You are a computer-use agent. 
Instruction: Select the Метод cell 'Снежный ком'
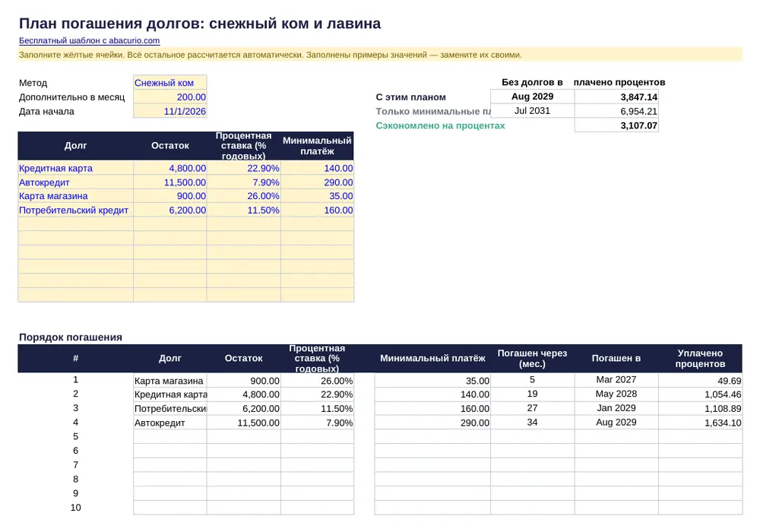tap(170, 83)
